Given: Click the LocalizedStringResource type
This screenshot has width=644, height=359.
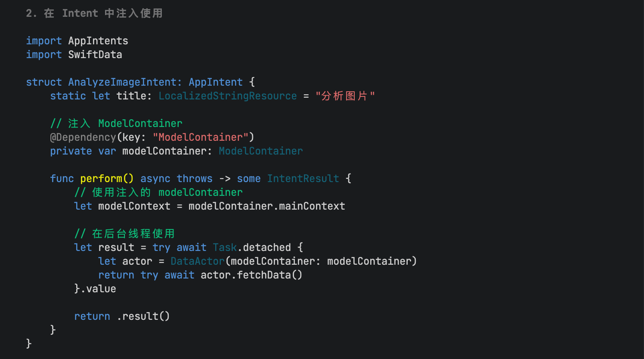Looking at the screenshot, I should [228, 96].
